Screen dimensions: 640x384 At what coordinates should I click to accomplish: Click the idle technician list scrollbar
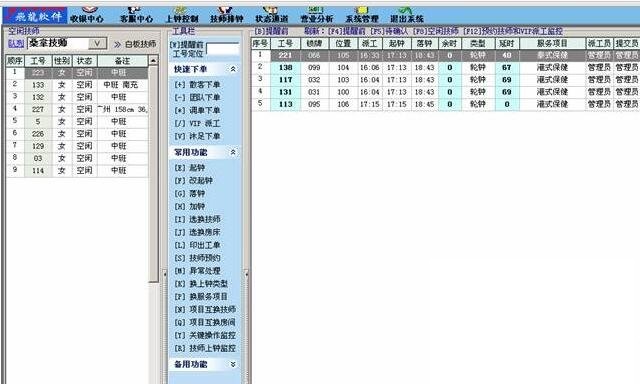(153, 173)
